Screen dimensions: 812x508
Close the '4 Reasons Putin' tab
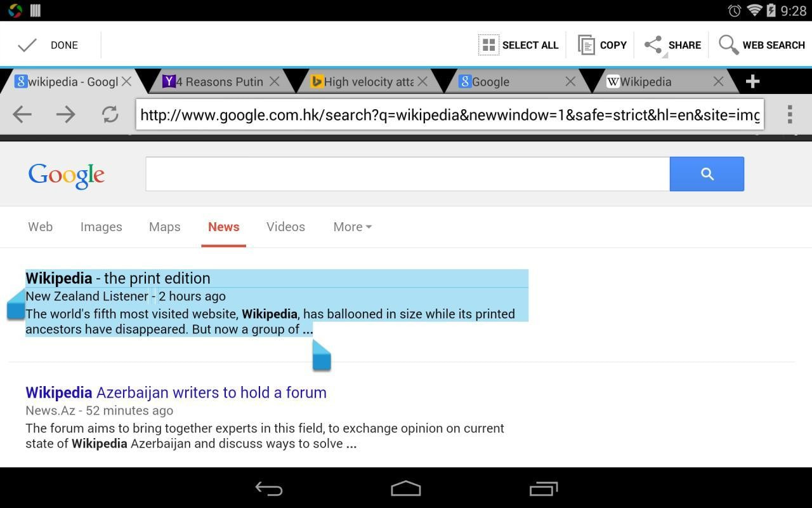[275, 81]
